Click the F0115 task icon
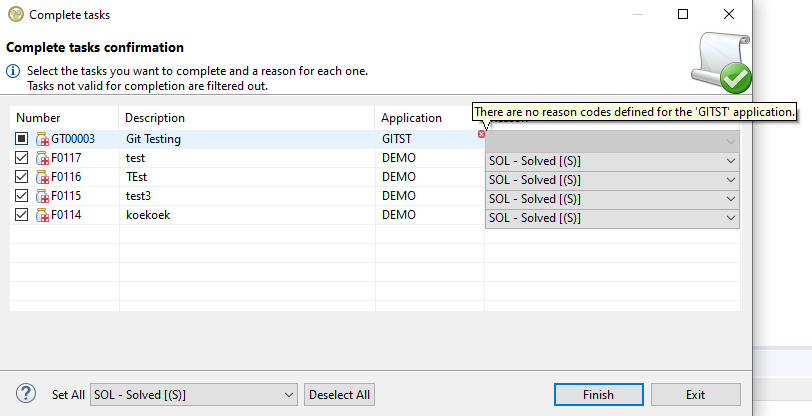Viewport: 812px width, 416px height. tap(42, 196)
